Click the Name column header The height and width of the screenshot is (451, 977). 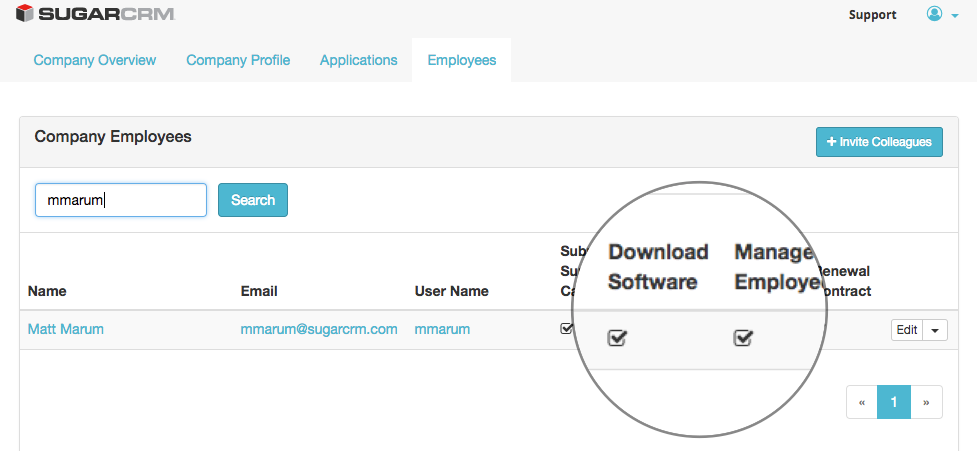coord(47,291)
